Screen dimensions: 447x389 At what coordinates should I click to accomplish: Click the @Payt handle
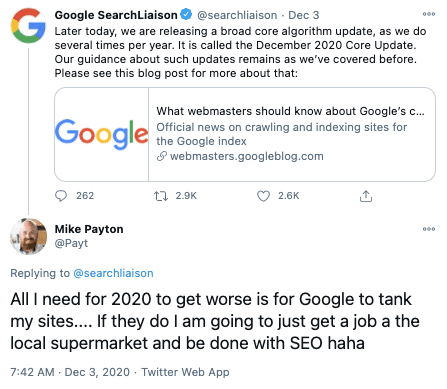(71, 243)
